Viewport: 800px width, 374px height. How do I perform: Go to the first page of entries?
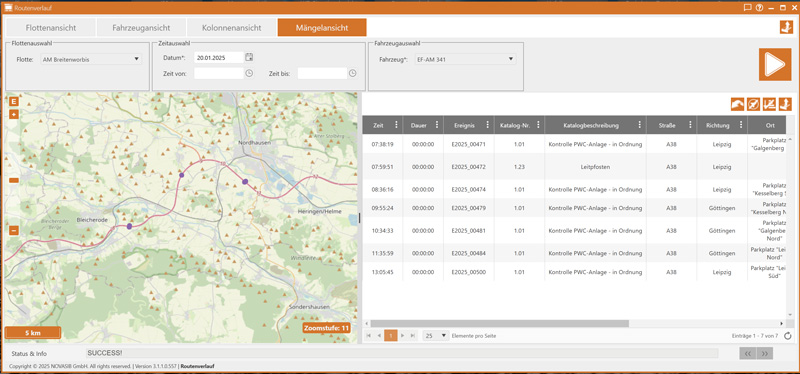tap(367, 336)
